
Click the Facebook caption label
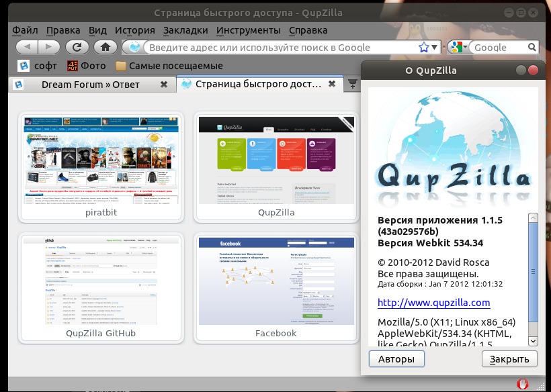[276, 333]
